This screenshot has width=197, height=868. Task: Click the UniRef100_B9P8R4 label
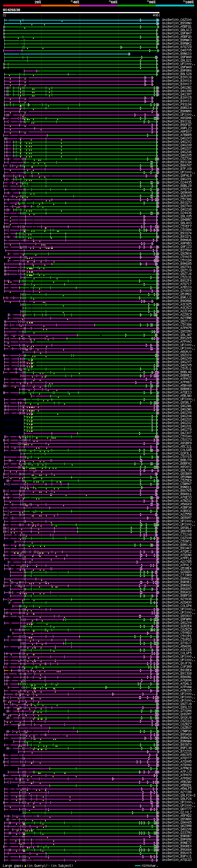[177, 71]
